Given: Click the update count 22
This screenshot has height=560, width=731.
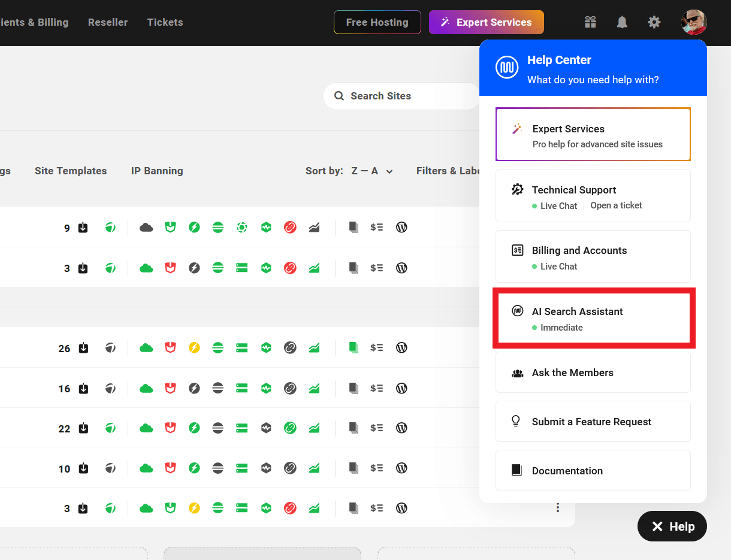Looking at the screenshot, I should tap(64, 428).
